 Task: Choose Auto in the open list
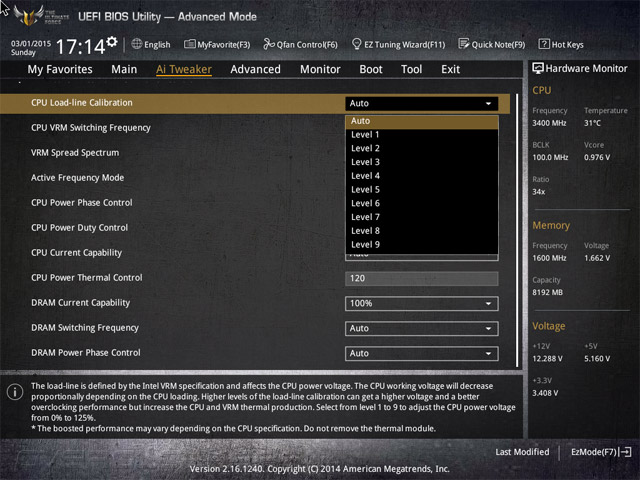422,121
